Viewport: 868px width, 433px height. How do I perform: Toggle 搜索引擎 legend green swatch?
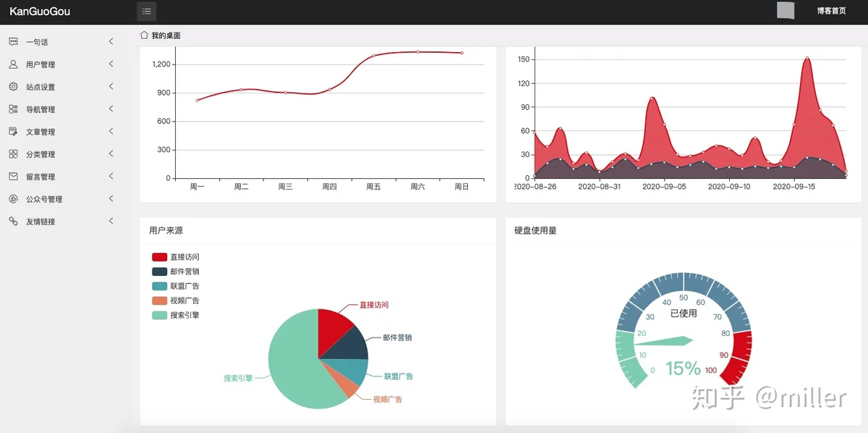click(x=159, y=315)
